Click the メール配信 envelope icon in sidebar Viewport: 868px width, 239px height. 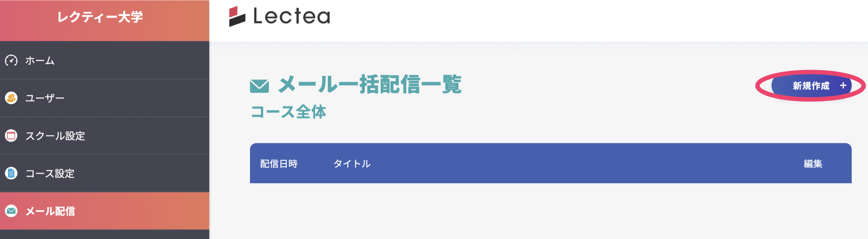11,211
